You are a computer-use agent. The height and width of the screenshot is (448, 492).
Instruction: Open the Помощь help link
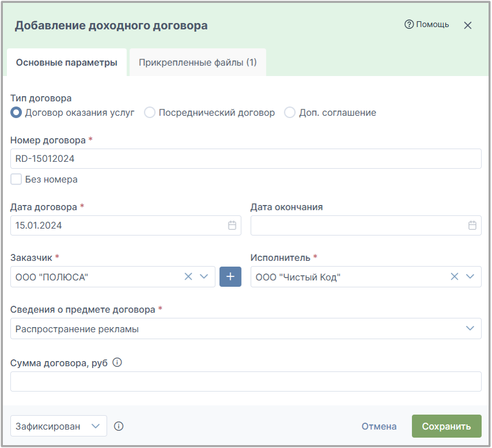[x=427, y=25]
